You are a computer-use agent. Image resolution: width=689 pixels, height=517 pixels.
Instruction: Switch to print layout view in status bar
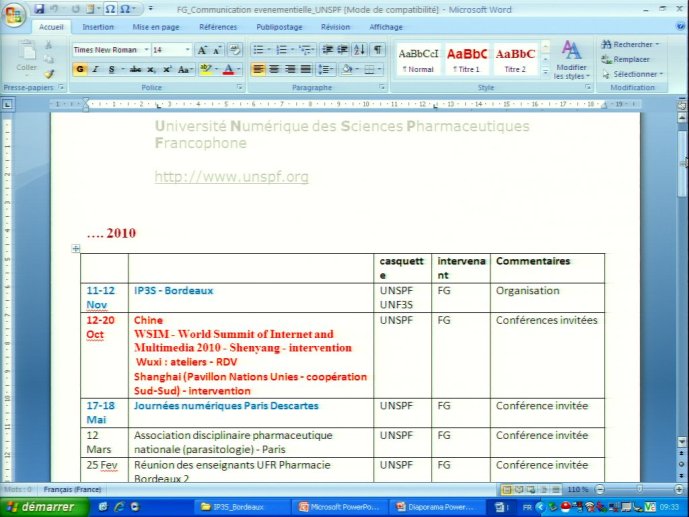click(x=507, y=489)
